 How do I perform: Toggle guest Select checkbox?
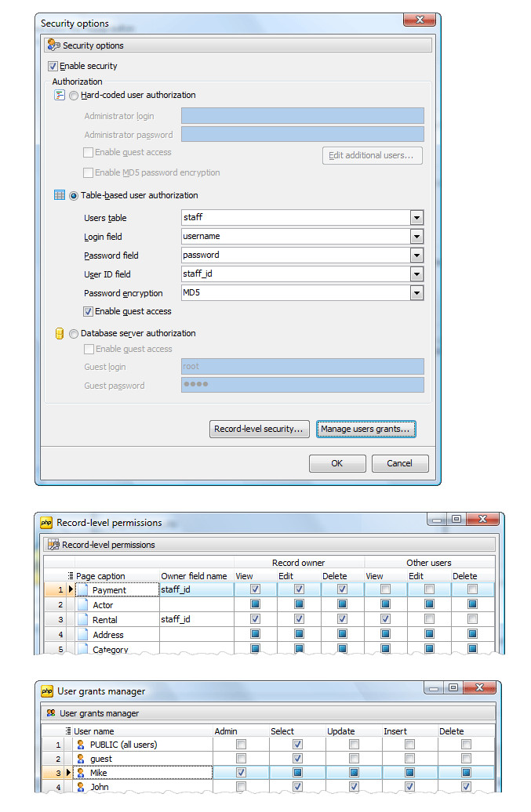pyautogui.click(x=297, y=758)
